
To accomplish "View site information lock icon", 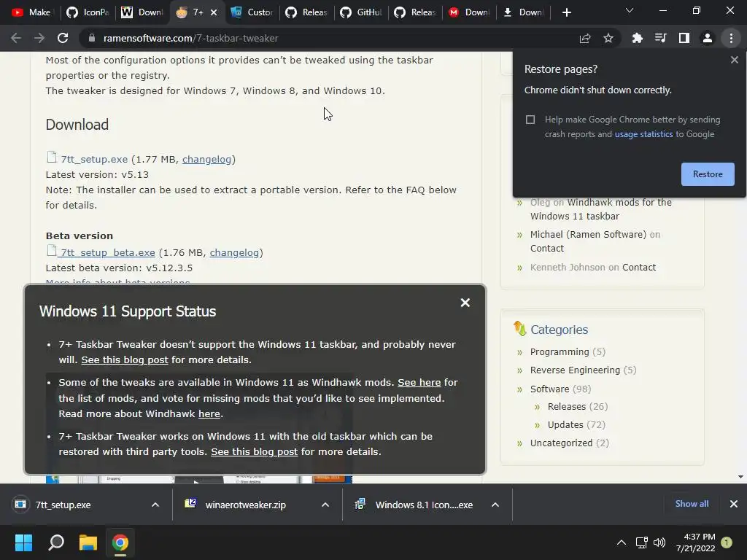I will [92, 38].
